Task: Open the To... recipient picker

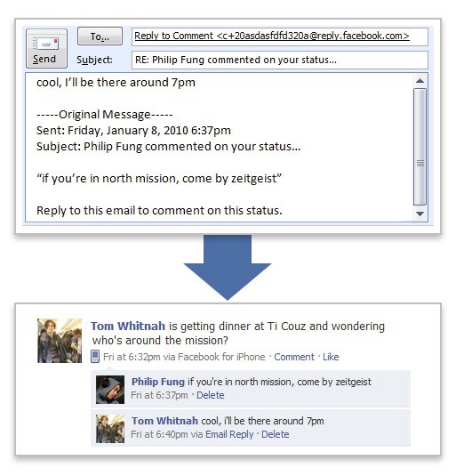Action: coord(100,36)
